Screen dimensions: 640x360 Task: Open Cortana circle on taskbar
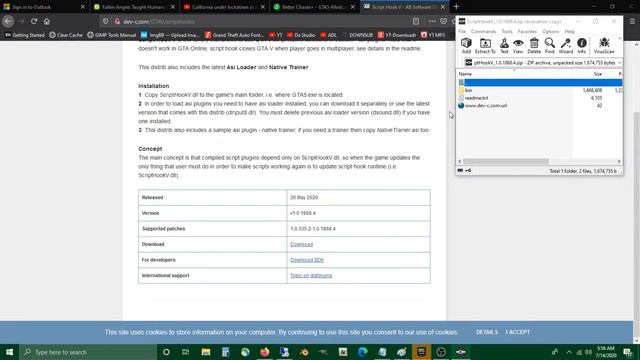(x=166, y=352)
